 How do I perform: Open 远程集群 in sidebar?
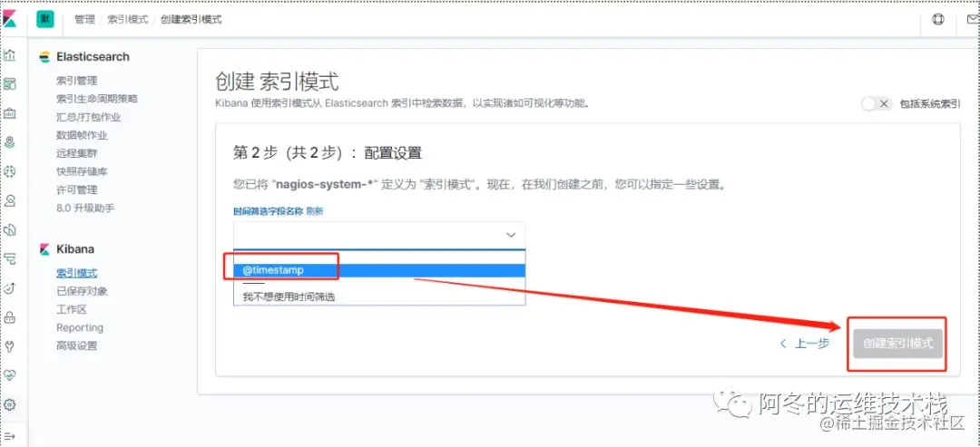click(77, 153)
